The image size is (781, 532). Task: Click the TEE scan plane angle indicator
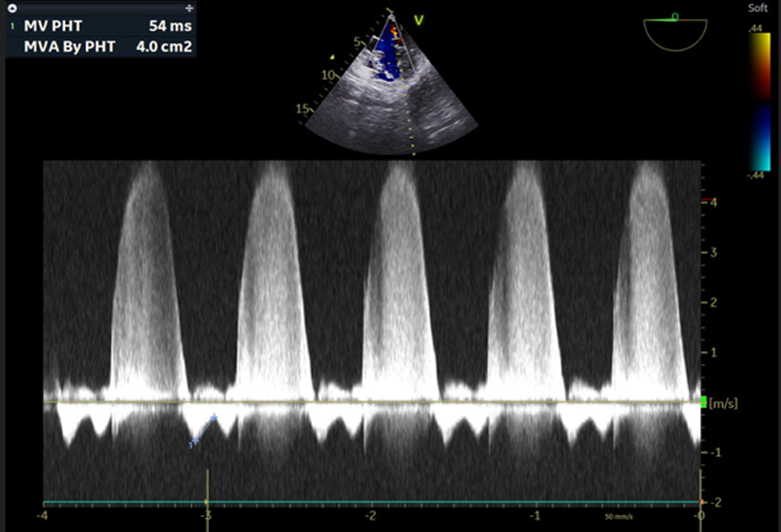(x=677, y=30)
